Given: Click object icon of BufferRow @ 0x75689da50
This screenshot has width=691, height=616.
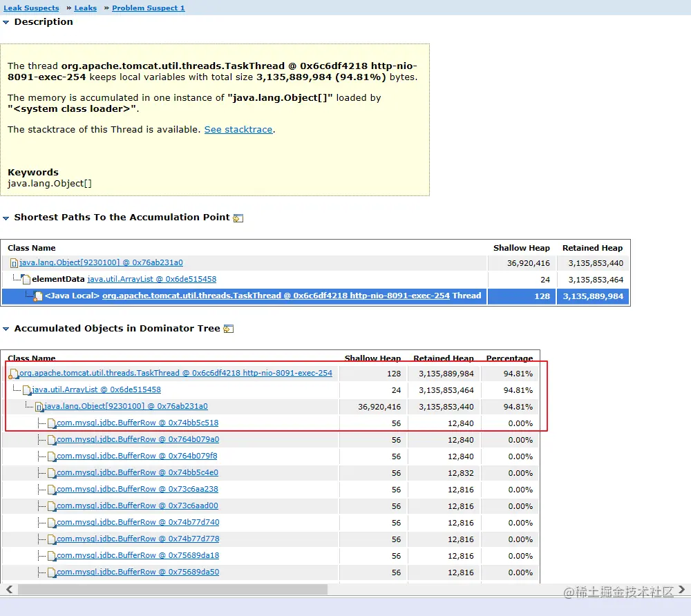Looking at the screenshot, I should (x=52, y=573).
